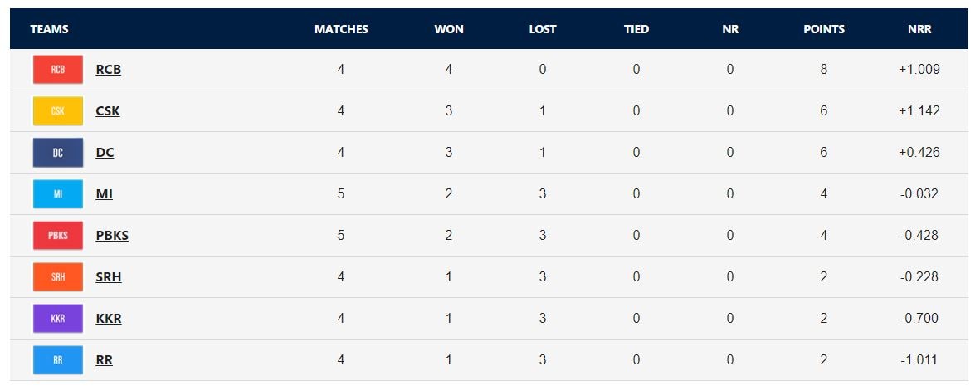Open the CSK team name link

click(108, 111)
